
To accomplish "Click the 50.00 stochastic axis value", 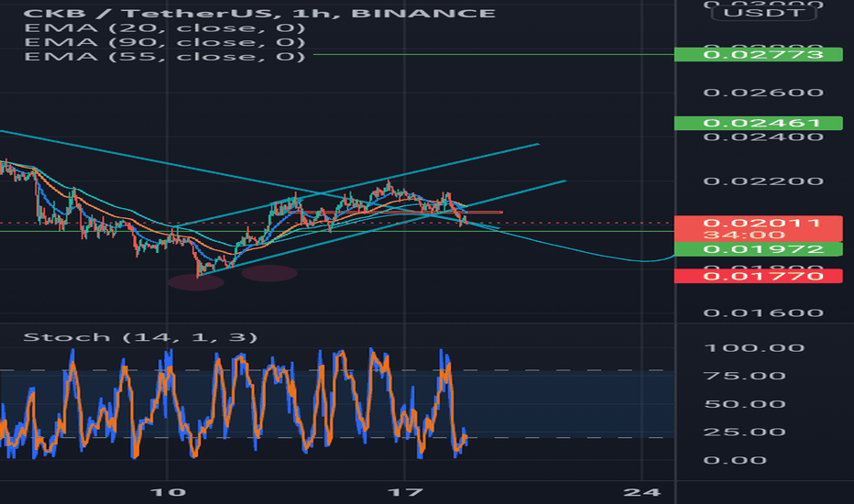I will tap(745, 404).
